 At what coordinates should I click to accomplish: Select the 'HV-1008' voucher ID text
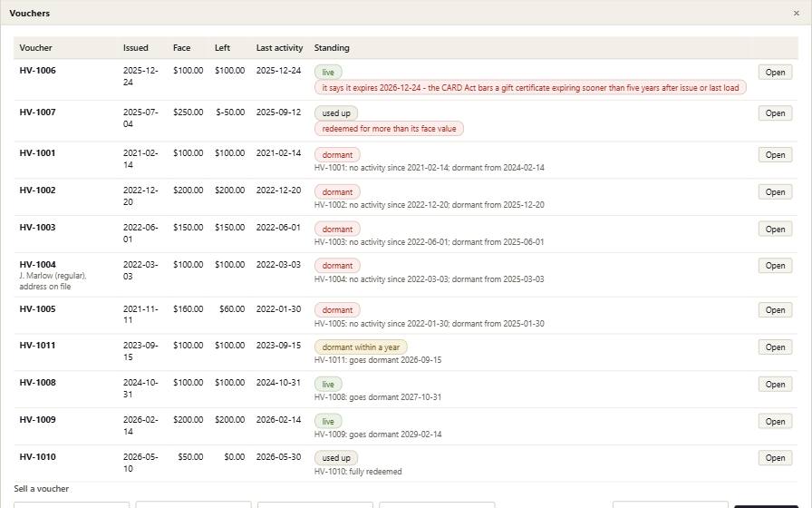point(37,383)
